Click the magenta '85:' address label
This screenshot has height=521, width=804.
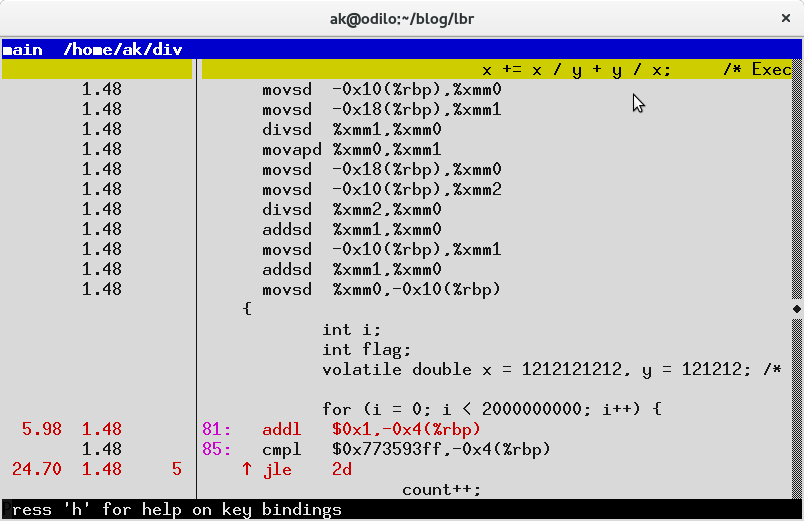tap(216, 449)
